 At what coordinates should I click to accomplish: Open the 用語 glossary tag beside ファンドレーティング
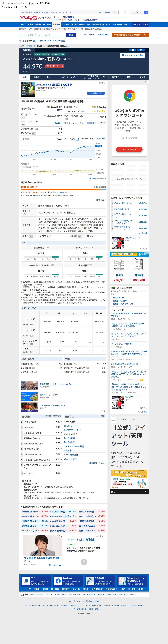82,112
